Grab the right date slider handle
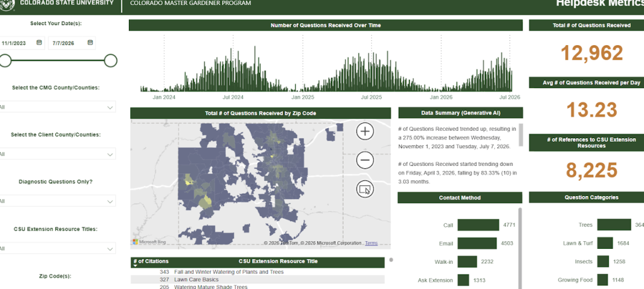This screenshot has width=644, height=289. (111, 61)
